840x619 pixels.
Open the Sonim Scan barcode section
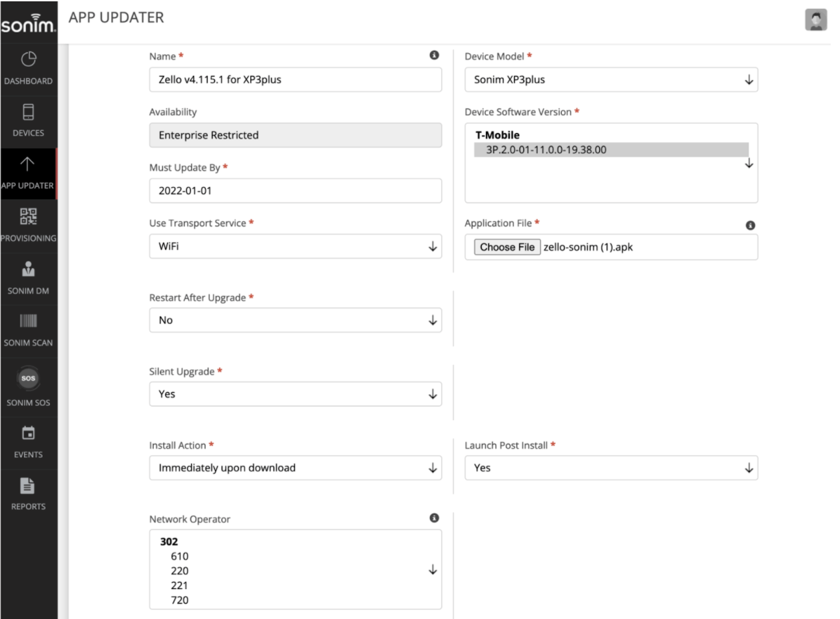29,326
